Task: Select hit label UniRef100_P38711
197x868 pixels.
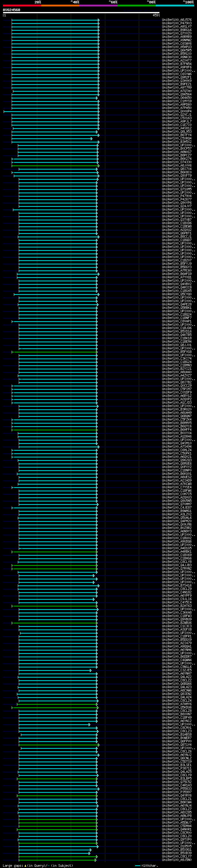Action: [177, 768]
